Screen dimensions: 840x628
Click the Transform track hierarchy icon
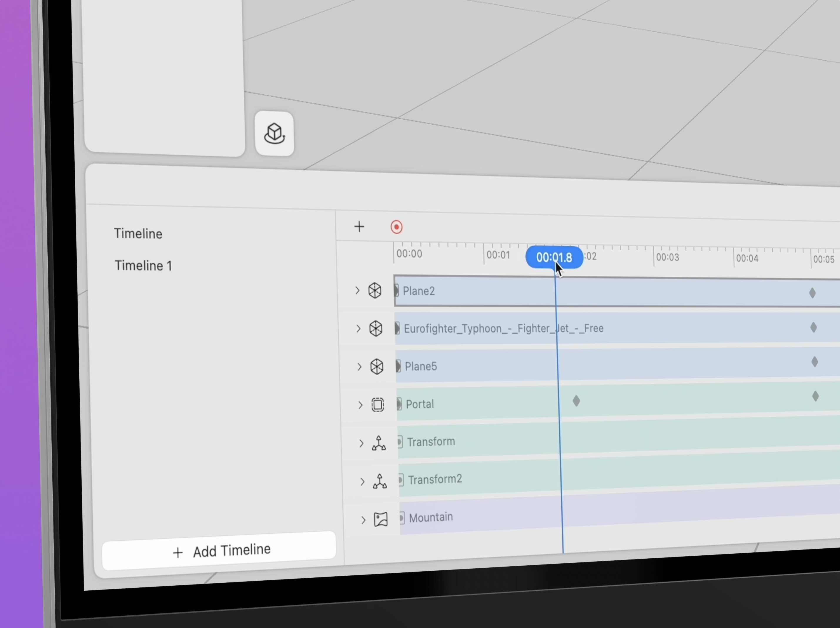(x=379, y=443)
